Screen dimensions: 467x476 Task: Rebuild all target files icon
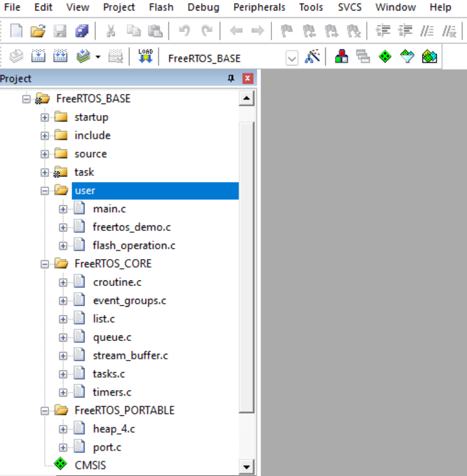(x=61, y=56)
